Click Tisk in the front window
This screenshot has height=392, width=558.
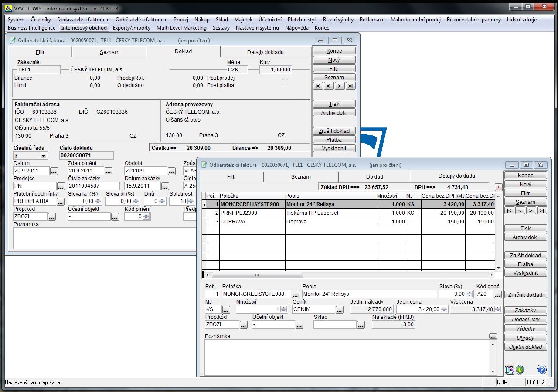(525, 229)
